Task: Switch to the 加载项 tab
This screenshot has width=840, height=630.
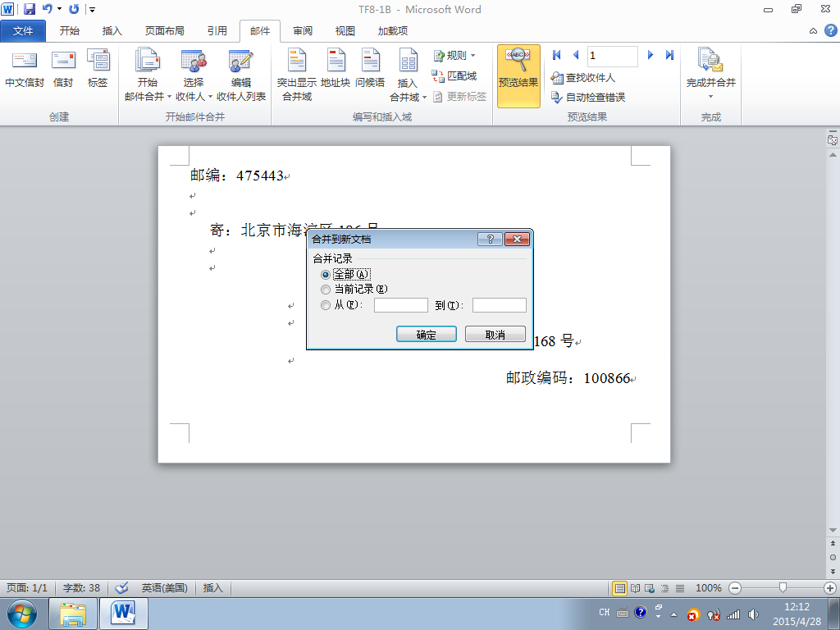Action: 393,31
